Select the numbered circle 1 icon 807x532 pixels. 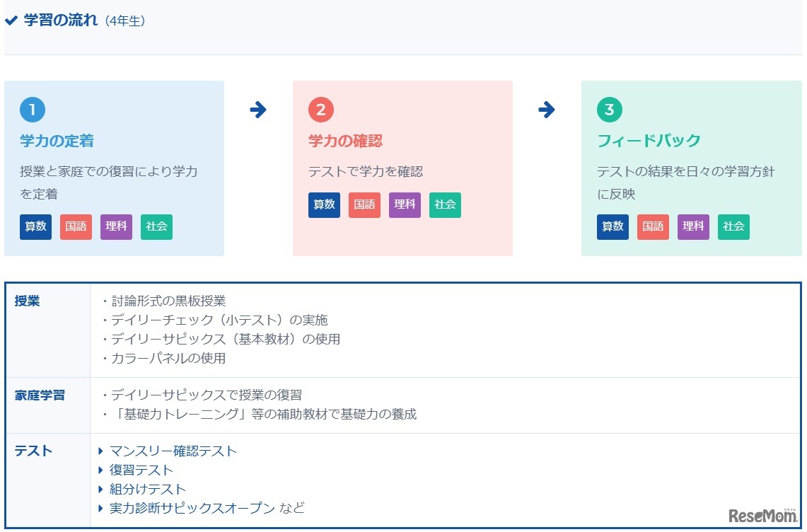click(x=32, y=110)
